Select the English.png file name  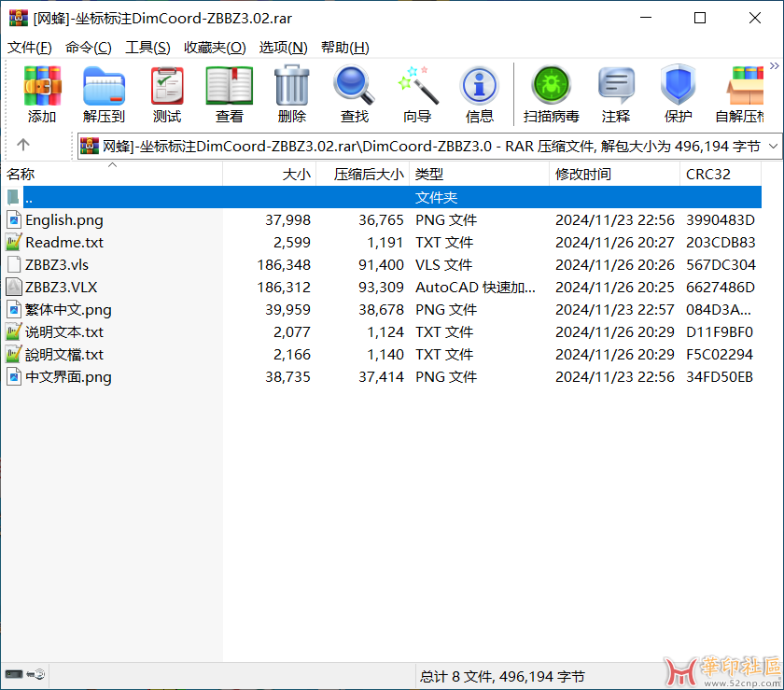(64, 219)
